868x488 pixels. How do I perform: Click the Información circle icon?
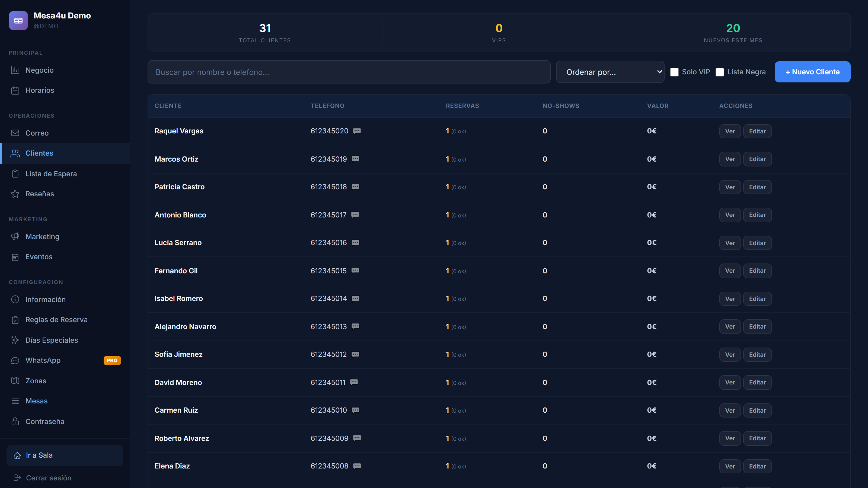pos(15,299)
